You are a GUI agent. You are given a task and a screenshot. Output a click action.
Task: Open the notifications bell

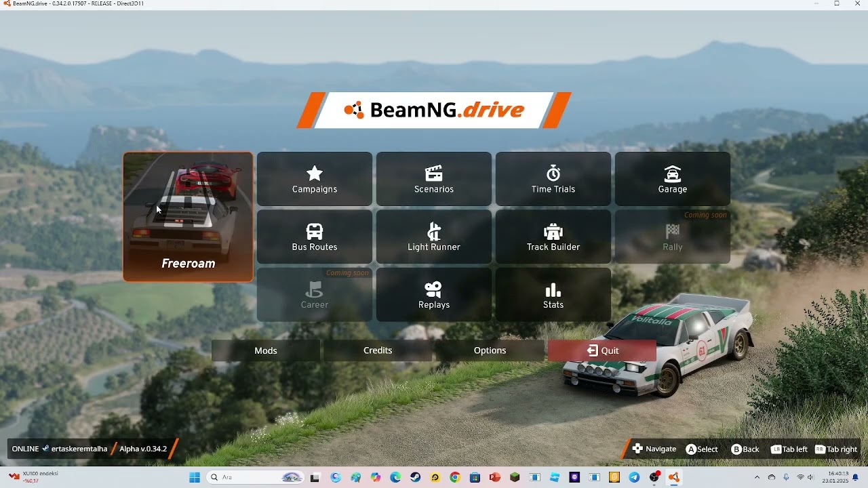point(856,477)
